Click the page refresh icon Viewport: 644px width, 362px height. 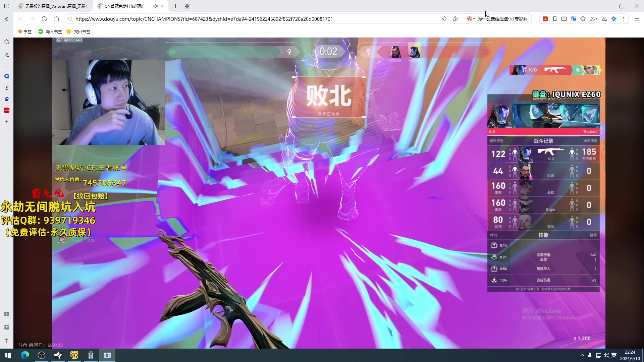click(44, 19)
